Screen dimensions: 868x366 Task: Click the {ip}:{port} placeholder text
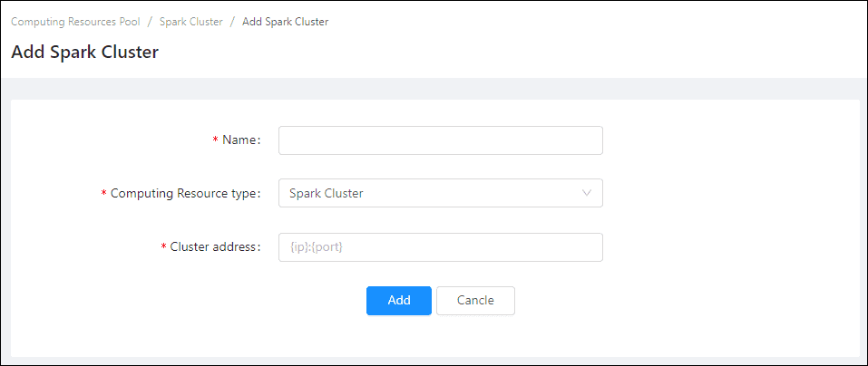(x=315, y=247)
